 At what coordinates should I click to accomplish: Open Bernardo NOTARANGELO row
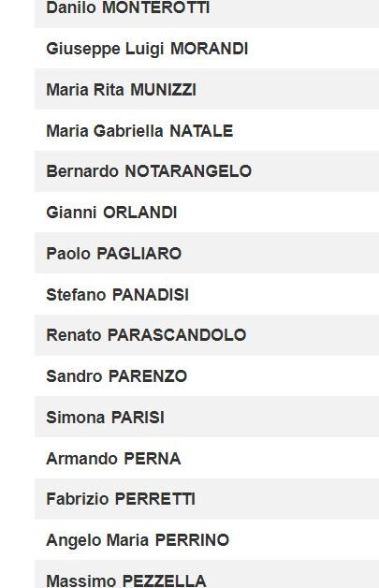point(207,171)
